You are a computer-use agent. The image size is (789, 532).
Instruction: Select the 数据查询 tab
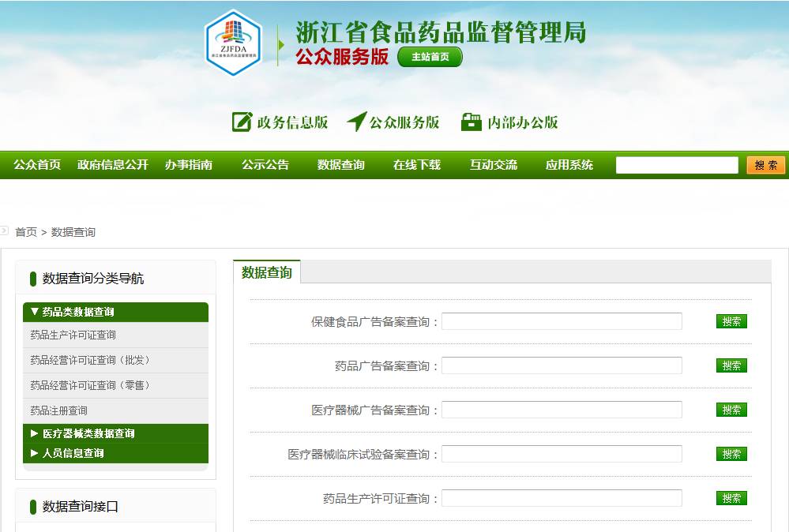coord(267,272)
